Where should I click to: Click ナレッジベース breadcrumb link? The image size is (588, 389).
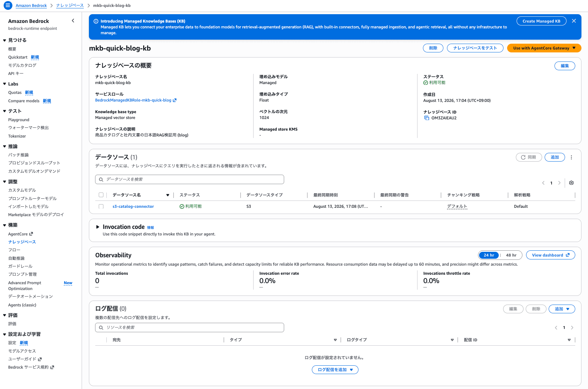(x=70, y=5)
